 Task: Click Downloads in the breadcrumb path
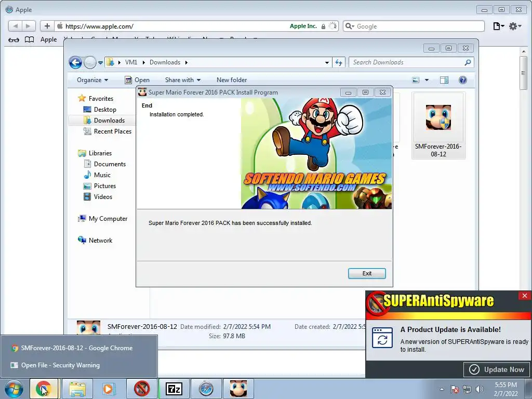pos(165,62)
